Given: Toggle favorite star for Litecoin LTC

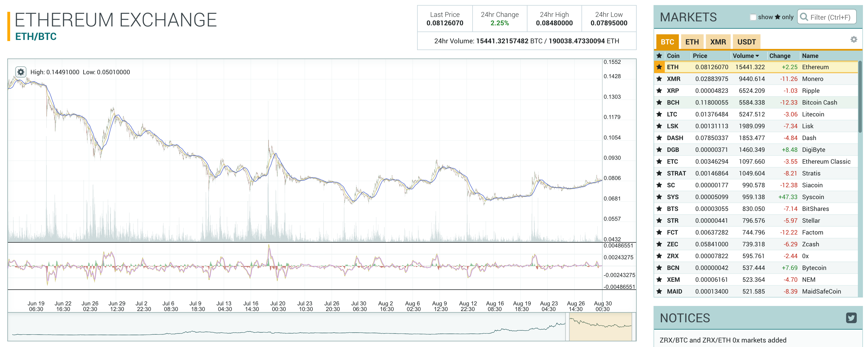Looking at the screenshot, I should 659,114.
